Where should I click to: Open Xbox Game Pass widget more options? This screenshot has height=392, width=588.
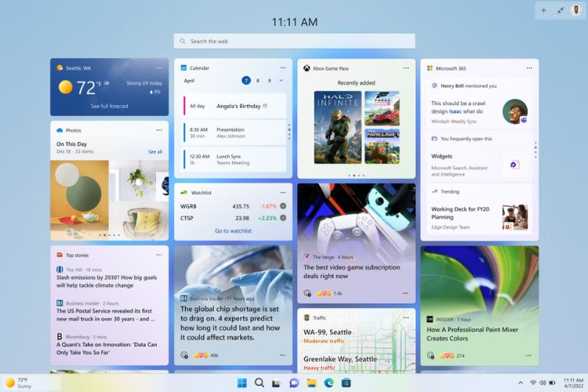click(x=406, y=68)
